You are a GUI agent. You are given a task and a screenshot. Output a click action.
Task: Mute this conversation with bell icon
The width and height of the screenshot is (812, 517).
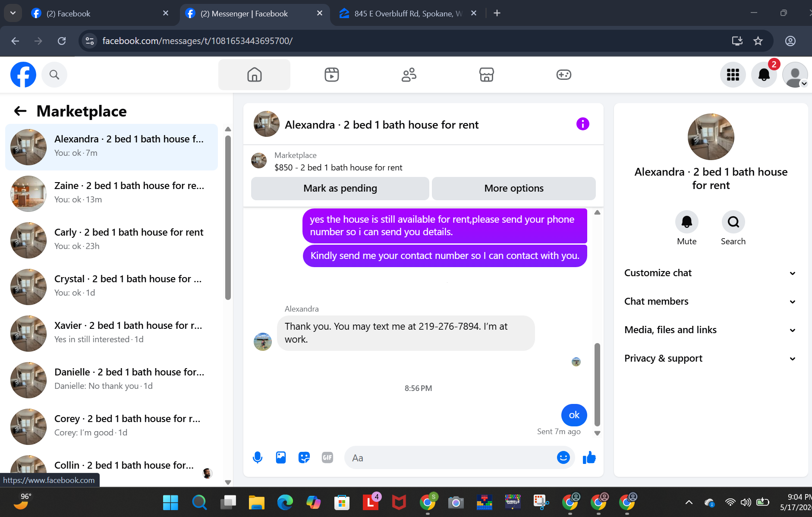[686, 222]
